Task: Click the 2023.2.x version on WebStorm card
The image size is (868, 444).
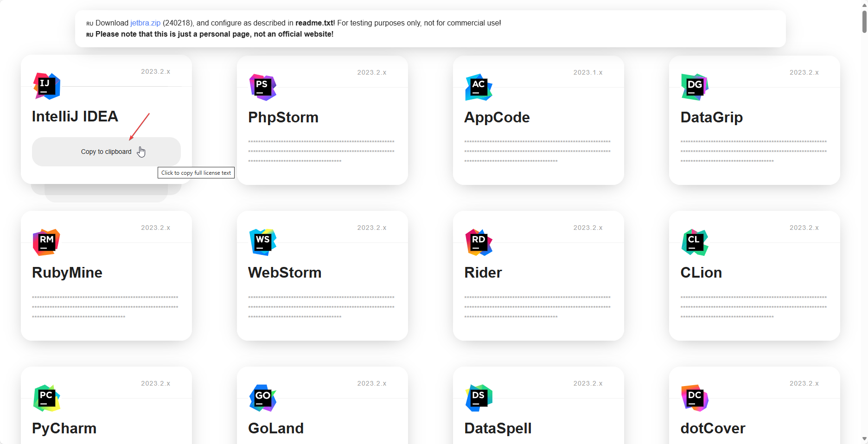Action: click(372, 228)
